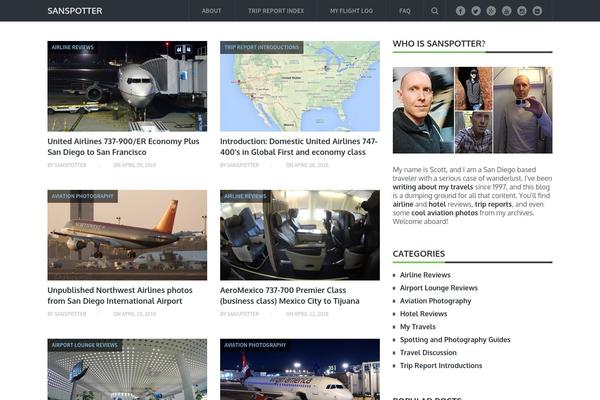600x400 pixels.
Task: Click Trip Report Introductions tag on map image
Action: [x=262, y=47]
